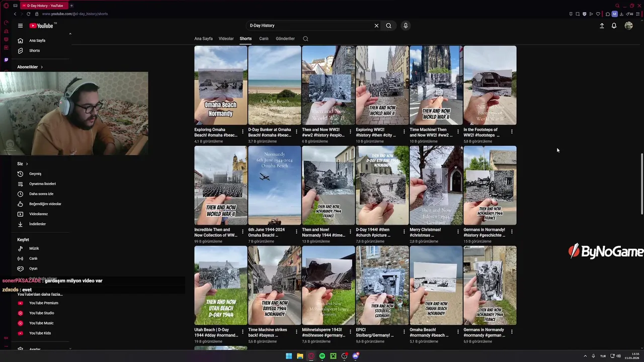Open options for D-Day Bunker at Omaha short

click(x=296, y=132)
